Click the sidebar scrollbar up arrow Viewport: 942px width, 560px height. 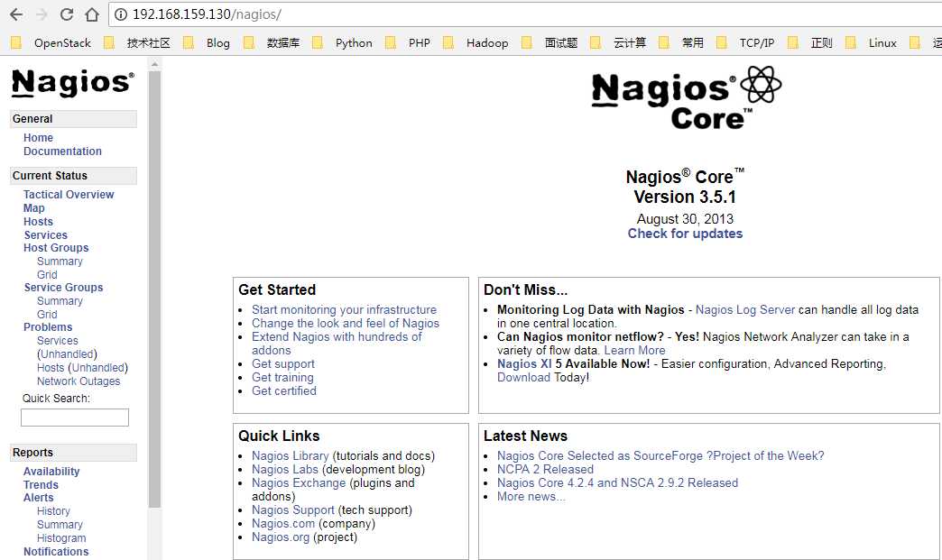(x=154, y=64)
